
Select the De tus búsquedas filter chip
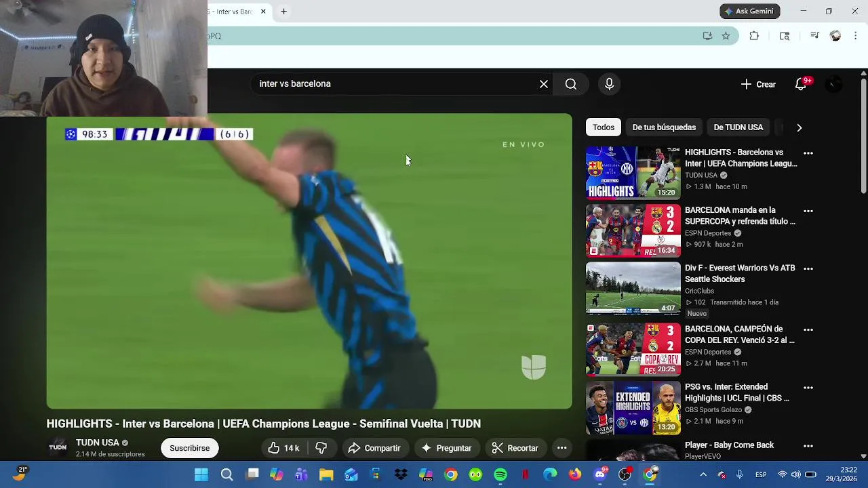pos(664,127)
